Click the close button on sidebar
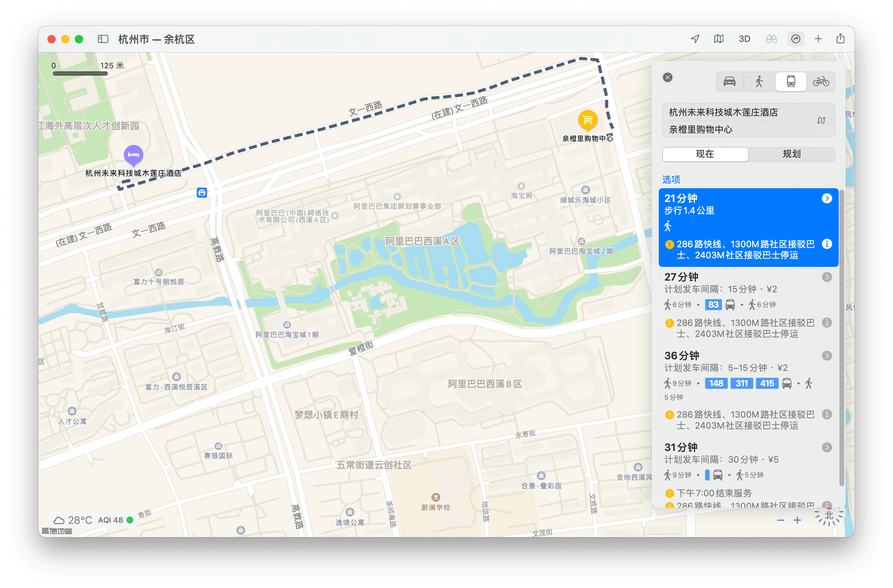 point(667,78)
